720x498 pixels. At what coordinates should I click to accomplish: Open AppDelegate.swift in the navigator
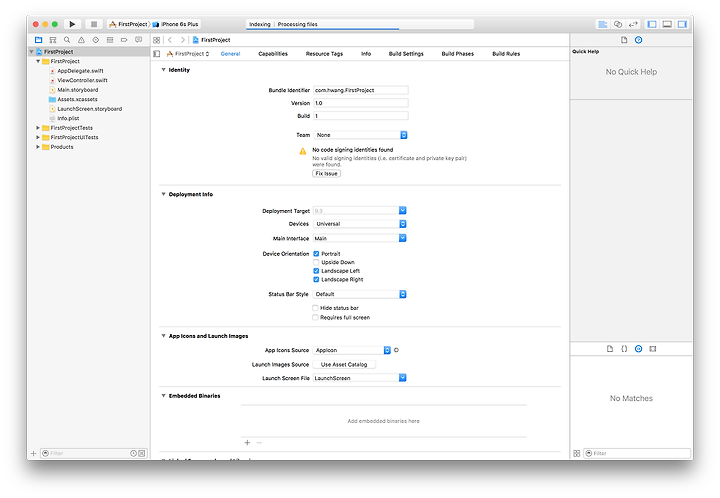pyautogui.click(x=80, y=71)
